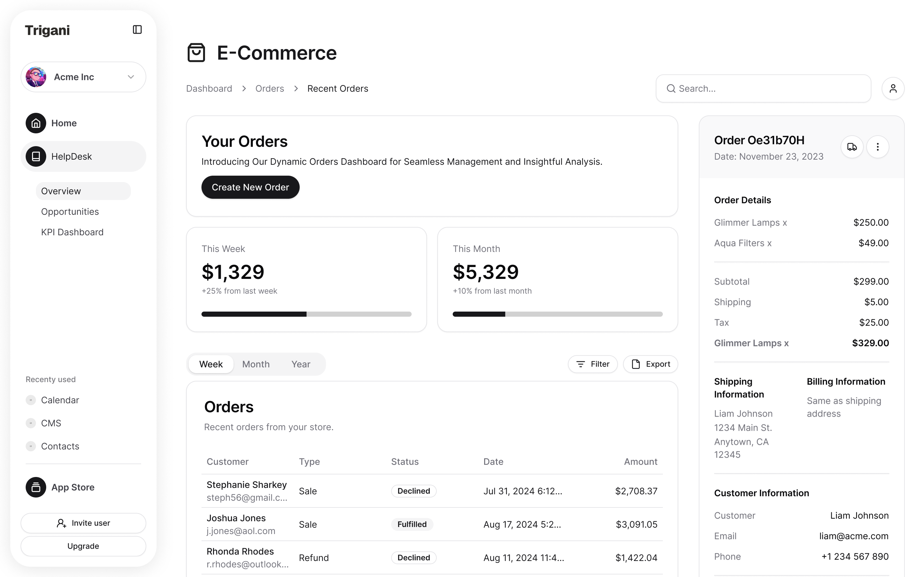
Task: Switch to the Year tab
Action: click(301, 364)
